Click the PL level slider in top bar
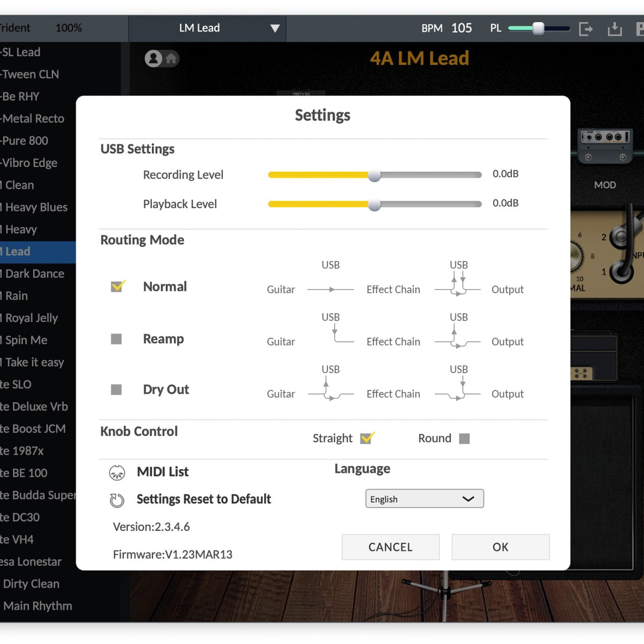Viewport: 644px width, 644px height. click(x=538, y=28)
